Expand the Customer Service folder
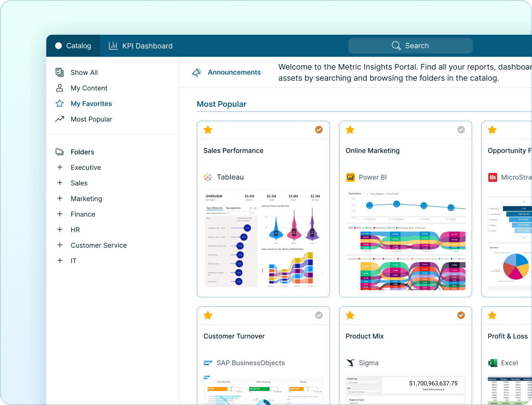532x405 pixels. (x=60, y=245)
